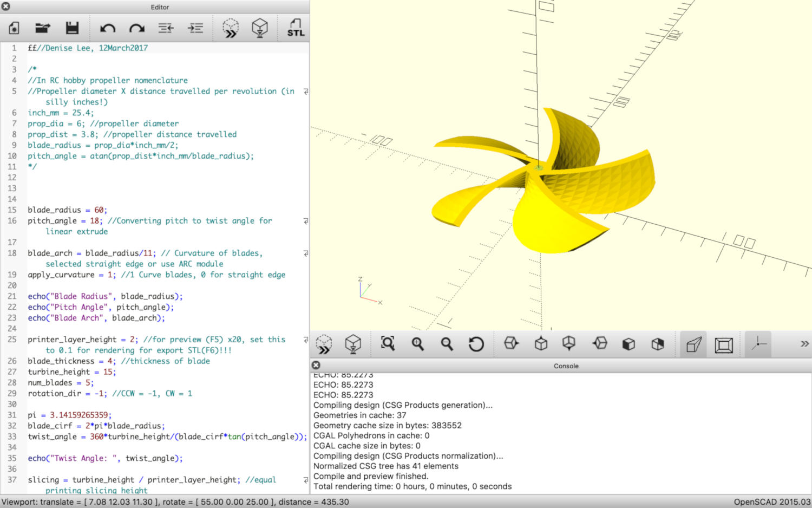Open a file using the folder icon
This screenshot has width=812, height=508.
(43, 28)
